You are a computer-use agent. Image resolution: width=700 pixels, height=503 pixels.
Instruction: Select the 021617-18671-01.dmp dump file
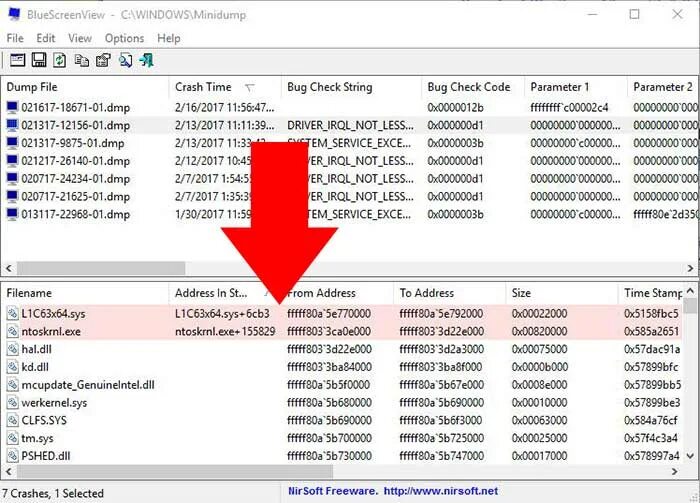pos(75,108)
